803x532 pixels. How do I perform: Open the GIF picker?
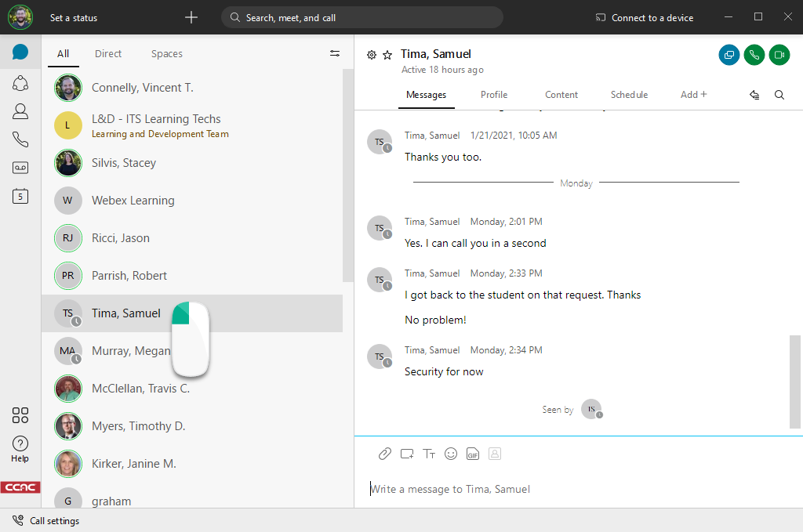coord(473,454)
